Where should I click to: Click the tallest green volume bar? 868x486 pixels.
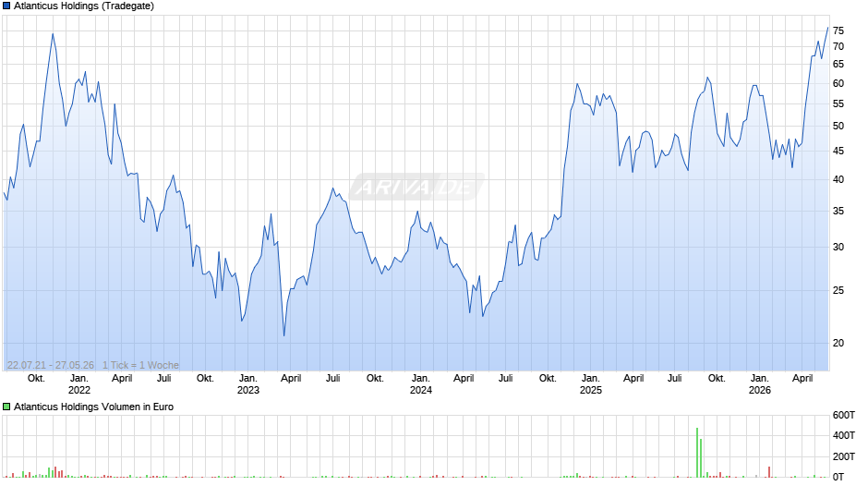(x=697, y=452)
